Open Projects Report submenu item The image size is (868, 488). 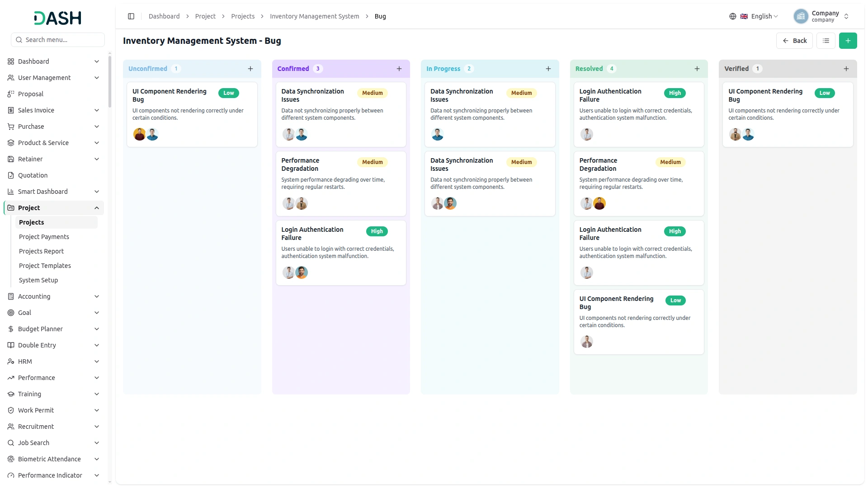(41, 251)
